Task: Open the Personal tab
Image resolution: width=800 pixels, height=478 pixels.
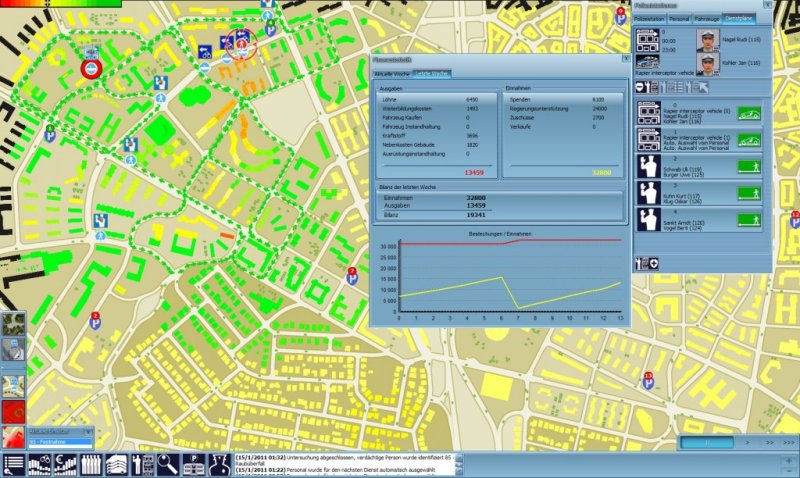Action: [679, 18]
